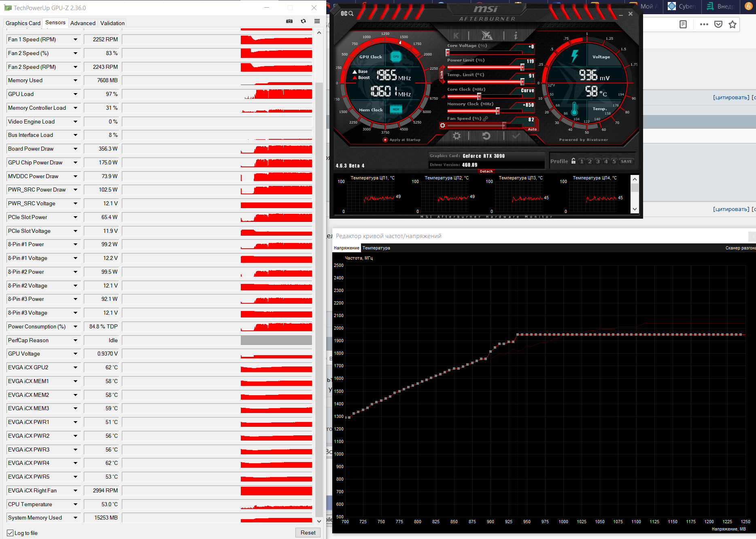Open the EVGA iCX GPU2 sensor dropdown
Image resolution: width=756 pixels, height=539 pixels.
pos(75,368)
